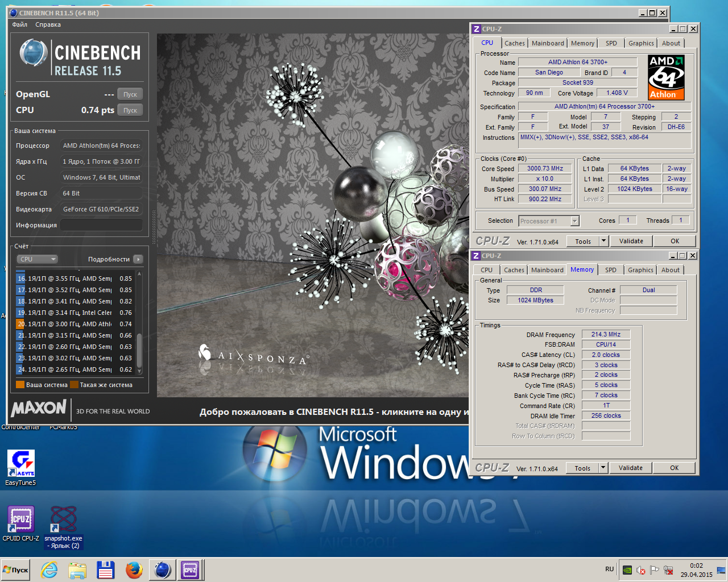Click OK in lower CPU-Z window

click(x=675, y=468)
